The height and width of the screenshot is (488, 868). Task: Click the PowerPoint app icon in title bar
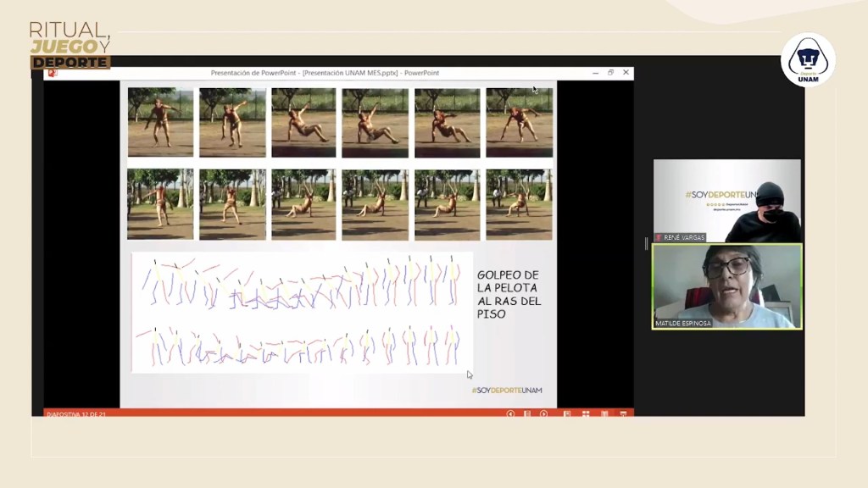53,73
